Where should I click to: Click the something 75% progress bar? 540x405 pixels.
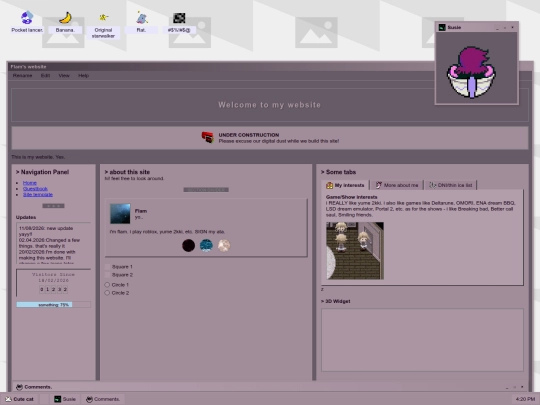click(x=53, y=305)
